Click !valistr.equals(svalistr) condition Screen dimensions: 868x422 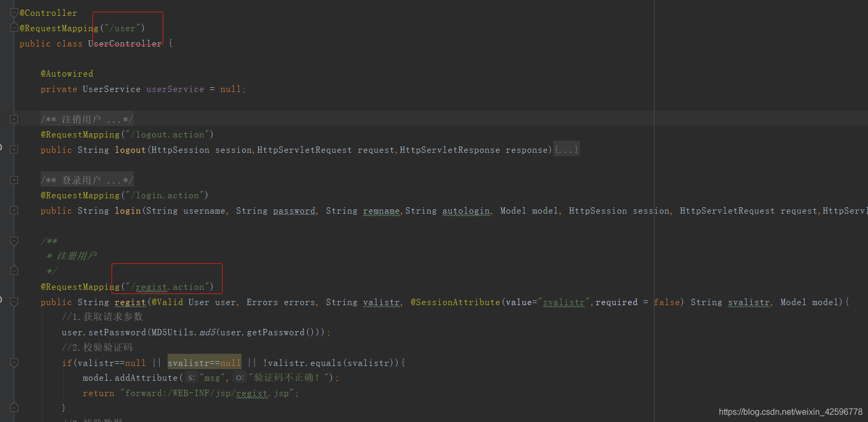click(331, 363)
